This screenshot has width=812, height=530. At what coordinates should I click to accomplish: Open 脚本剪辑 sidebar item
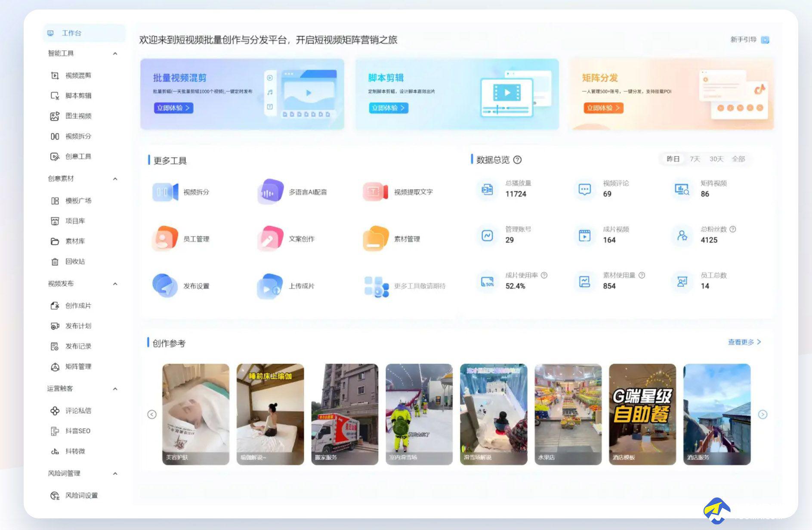click(71, 96)
